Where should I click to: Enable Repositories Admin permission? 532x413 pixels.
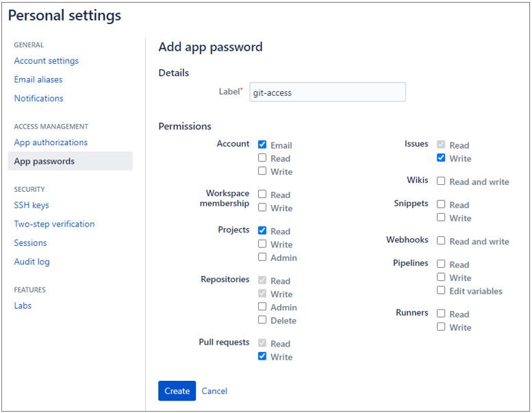(x=262, y=306)
